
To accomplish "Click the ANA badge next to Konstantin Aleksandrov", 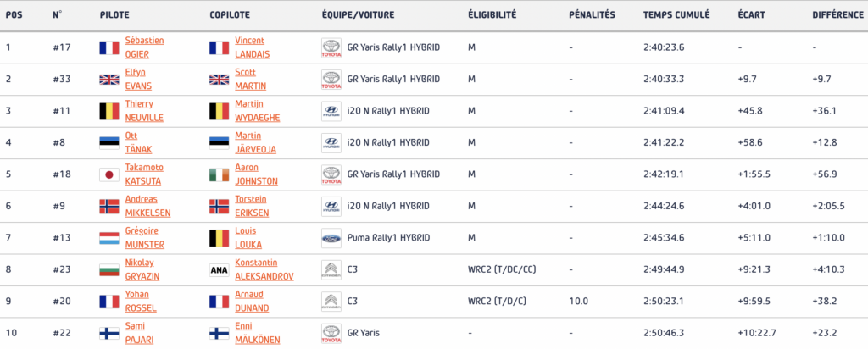I will (220, 270).
